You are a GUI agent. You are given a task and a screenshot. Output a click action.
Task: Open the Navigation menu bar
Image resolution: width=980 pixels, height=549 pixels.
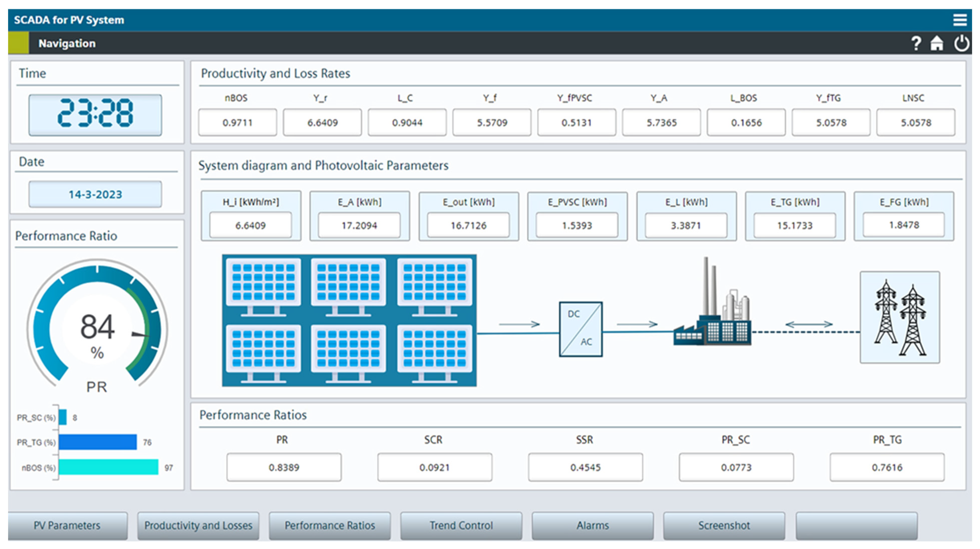(67, 43)
